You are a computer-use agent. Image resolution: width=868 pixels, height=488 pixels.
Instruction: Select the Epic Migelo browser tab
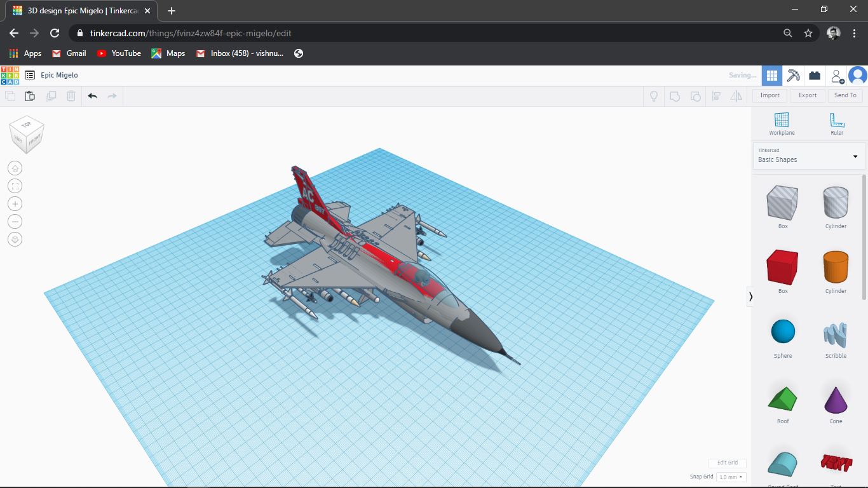(76, 10)
